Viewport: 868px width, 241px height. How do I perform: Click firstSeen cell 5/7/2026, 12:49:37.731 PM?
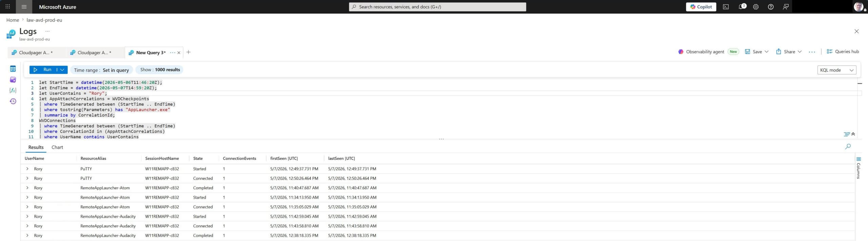point(294,169)
